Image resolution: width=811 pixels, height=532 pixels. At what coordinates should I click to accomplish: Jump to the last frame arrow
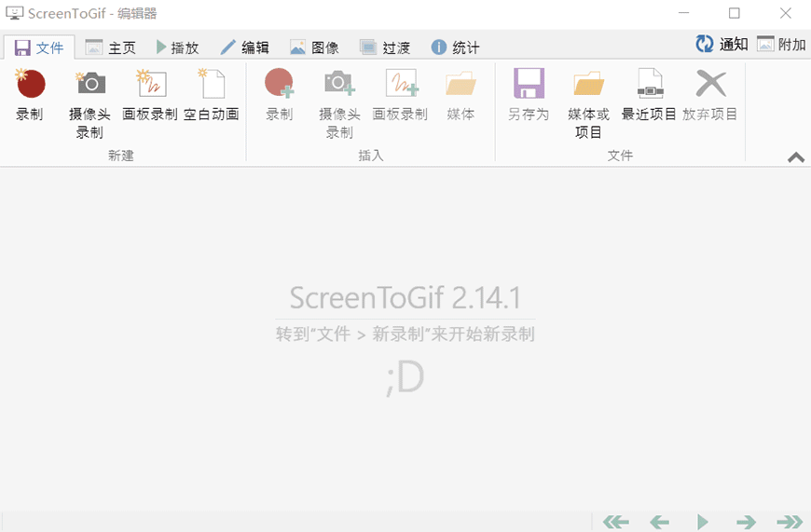pyautogui.click(x=790, y=522)
